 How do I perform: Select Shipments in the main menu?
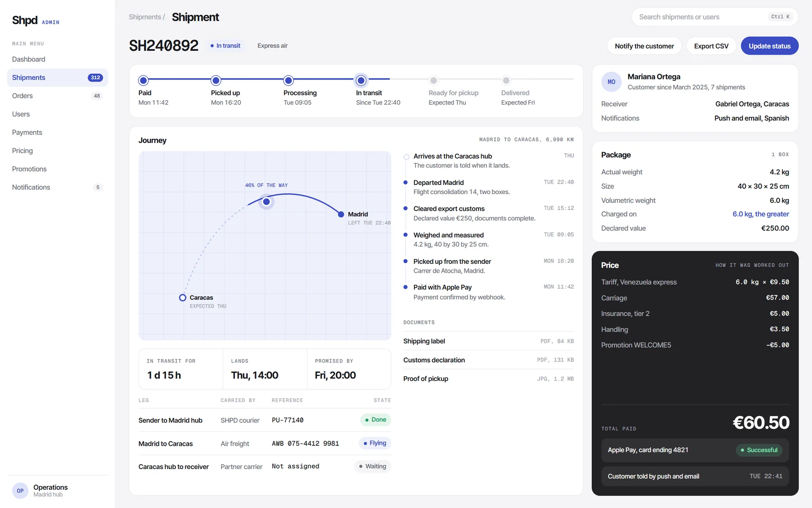click(58, 77)
